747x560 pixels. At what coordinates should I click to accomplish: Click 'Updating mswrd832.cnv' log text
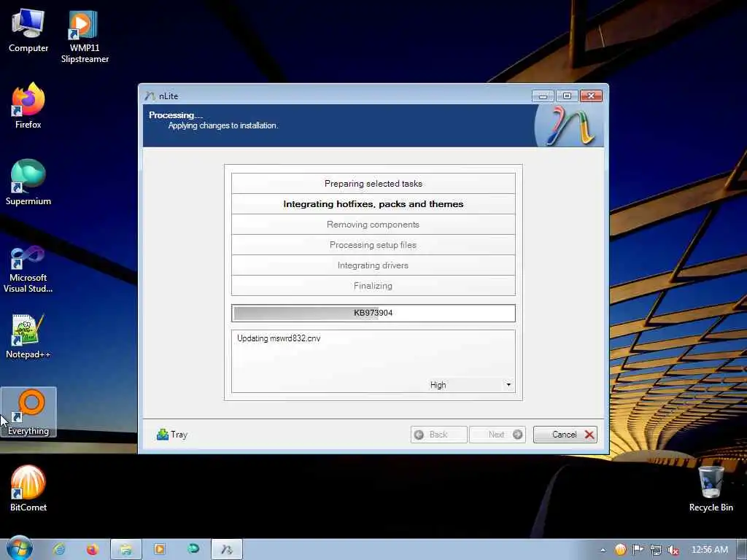(279, 338)
